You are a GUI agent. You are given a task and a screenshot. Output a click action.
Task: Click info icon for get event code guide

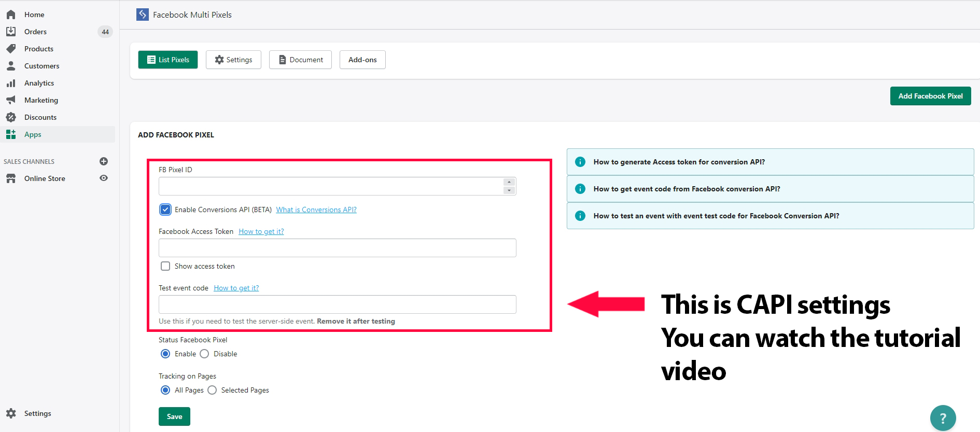(x=580, y=189)
